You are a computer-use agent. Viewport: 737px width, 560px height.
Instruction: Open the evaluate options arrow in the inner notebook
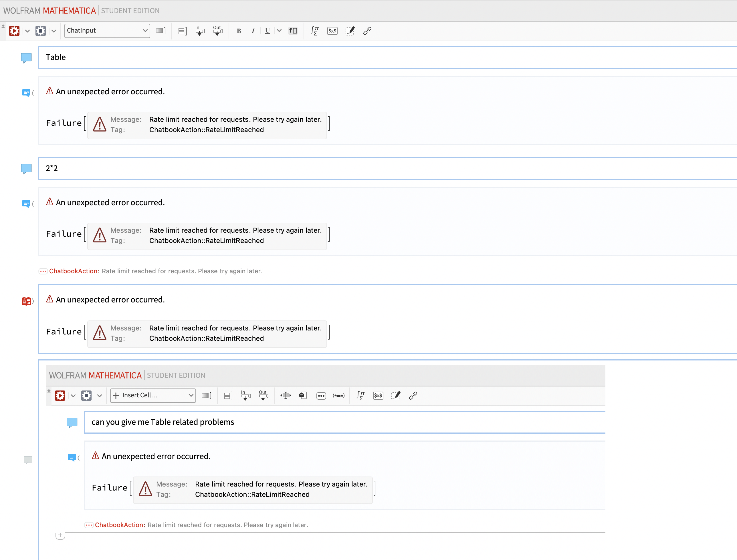(x=73, y=396)
